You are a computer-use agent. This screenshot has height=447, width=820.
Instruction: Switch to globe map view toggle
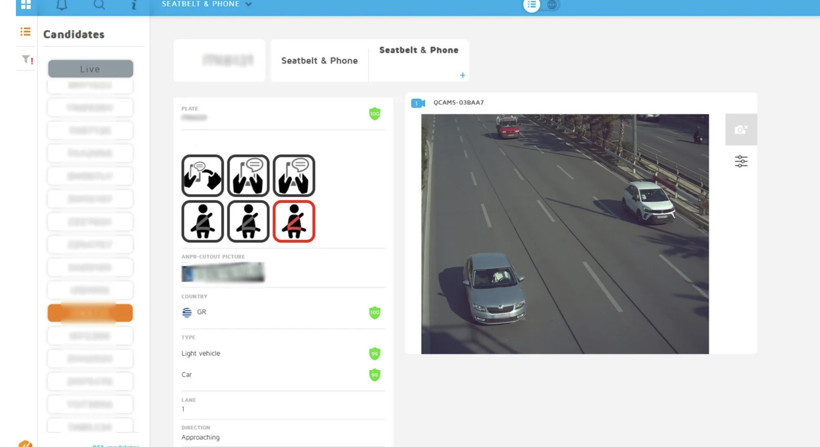[552, 5]
